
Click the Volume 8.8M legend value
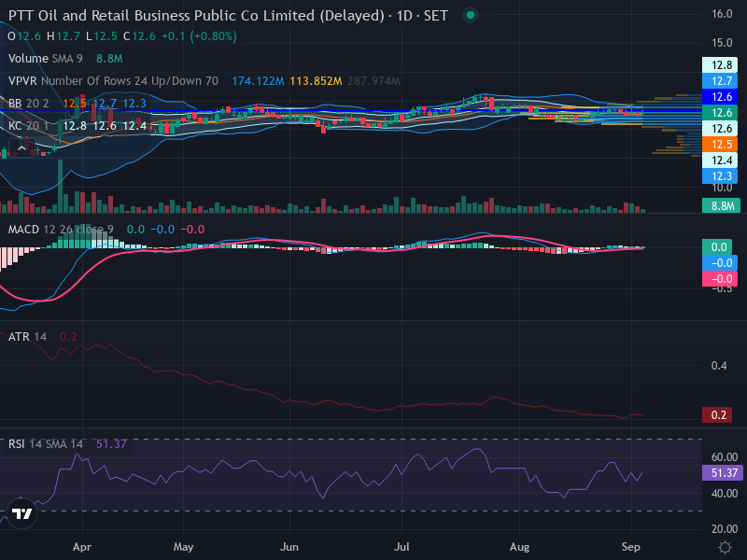109,59
